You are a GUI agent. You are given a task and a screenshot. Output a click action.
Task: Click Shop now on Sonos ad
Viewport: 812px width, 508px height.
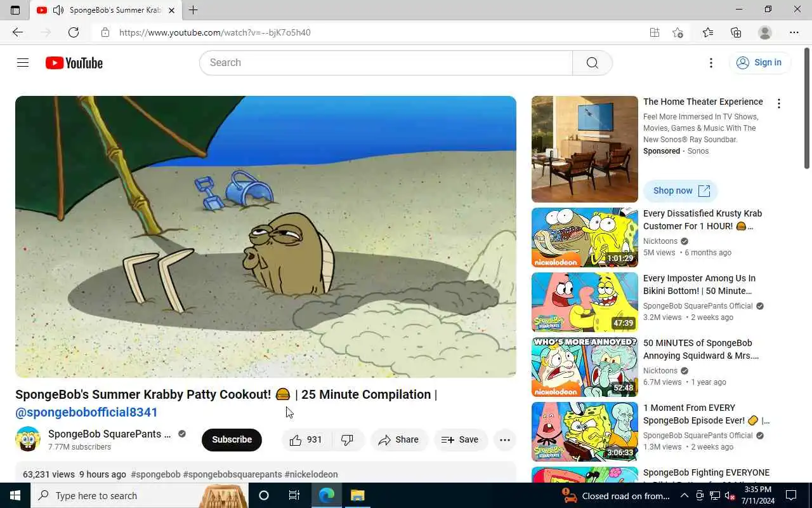click(681, 190)
